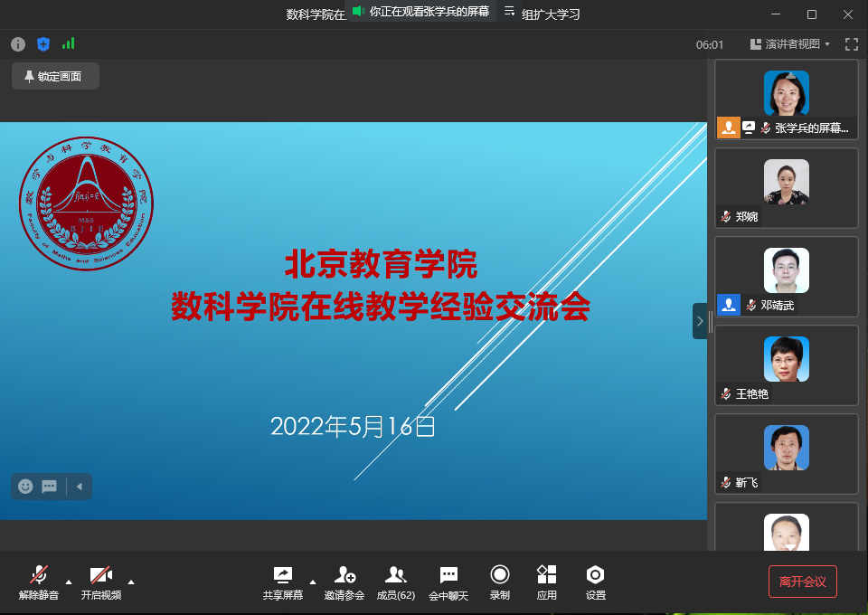The height and width of the screenshot is (615, 868).
Task: Click muted mic icon next to 郑婉
Action: point(726,216)
